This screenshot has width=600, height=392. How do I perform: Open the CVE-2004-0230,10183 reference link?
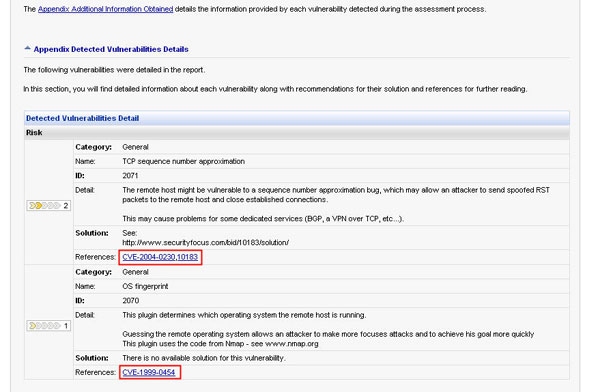pos(160,257)
